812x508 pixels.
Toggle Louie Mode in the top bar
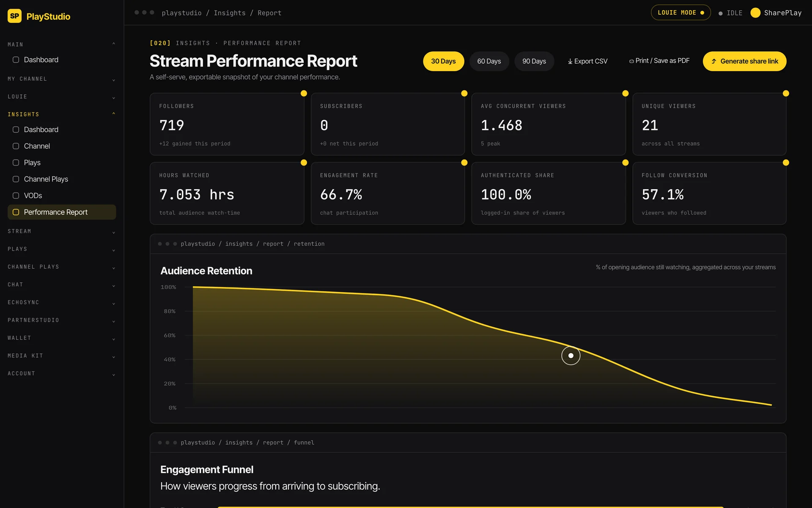pos(680,13)
